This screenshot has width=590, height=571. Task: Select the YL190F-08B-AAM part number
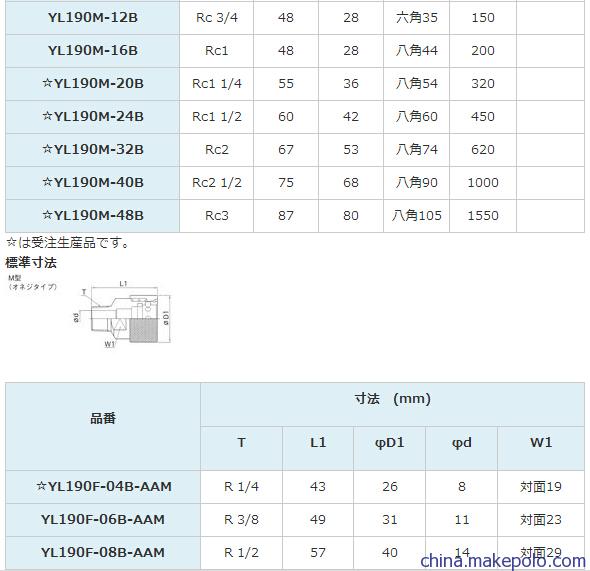tap(103, 553)
